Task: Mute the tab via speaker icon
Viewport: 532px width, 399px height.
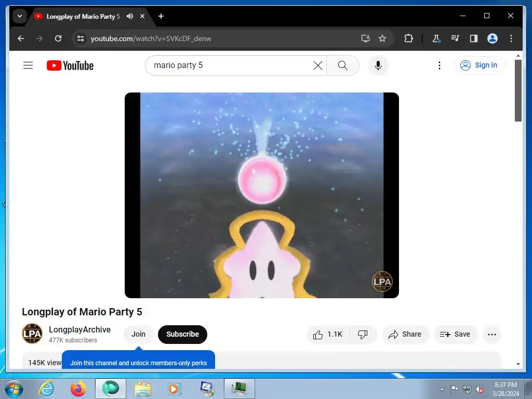Action: 130,16
